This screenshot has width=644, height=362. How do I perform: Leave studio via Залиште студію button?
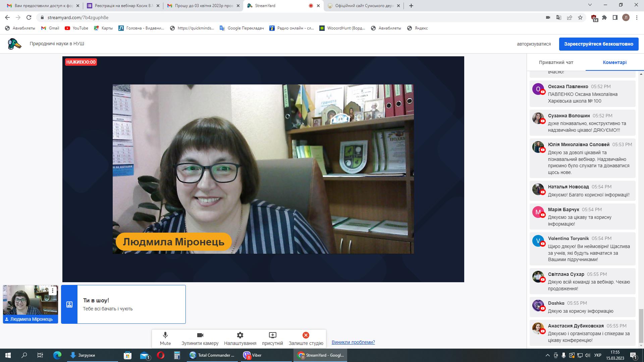pos(306,339)
